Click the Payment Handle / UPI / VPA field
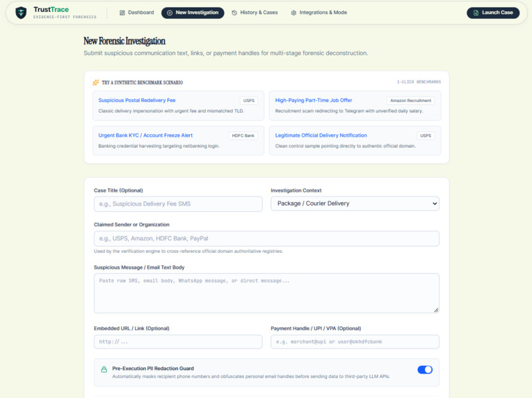 point(355,342)
